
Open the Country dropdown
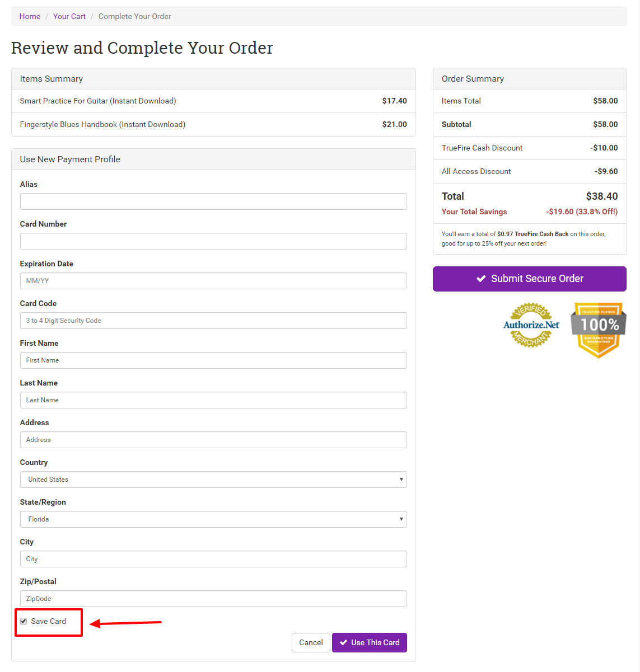[x=213, y=480]
